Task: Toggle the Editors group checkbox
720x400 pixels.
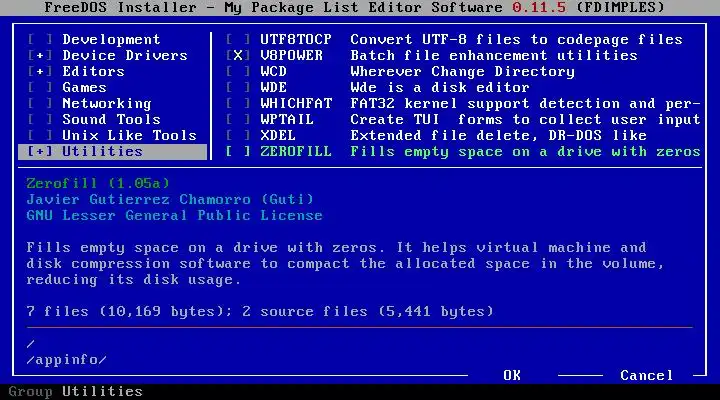Action: pyautogui.click(x=40, y=72)
